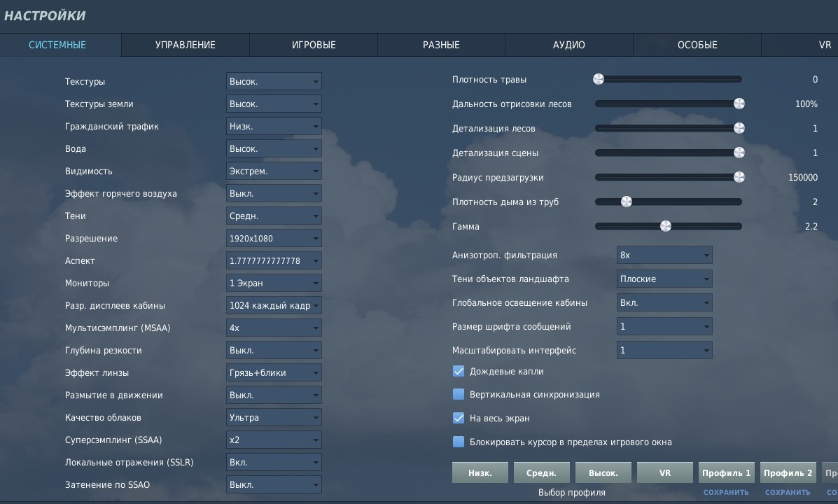Open the Текстуры quality dropdown
This screenshot has width=838, height=504.
[x=274, y=81]
